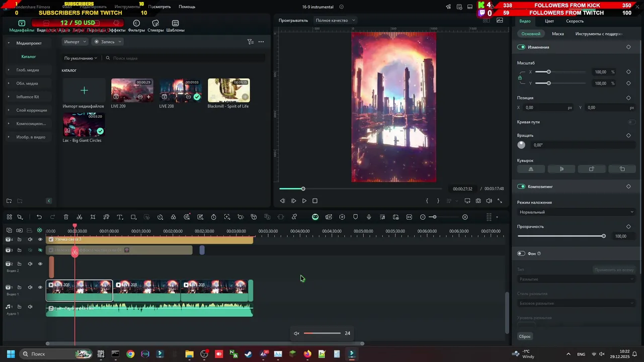Viewport: 644px width, 362px height.
Task: Mute the Аудио 1 track speaker
Action: 30,307
